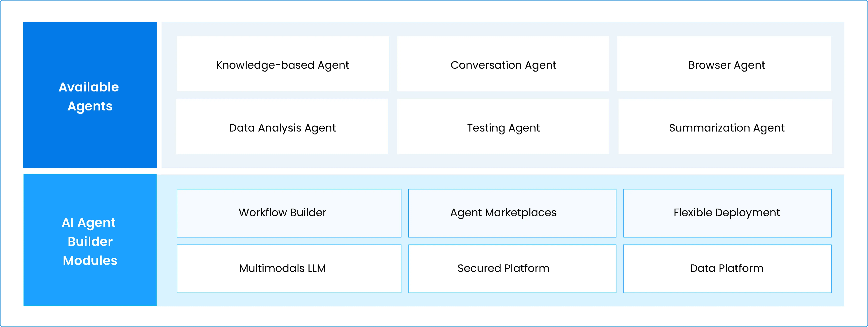The image size is (868, 327).
Task: Choose the Data Analysis Agent card
Action: 282,127
